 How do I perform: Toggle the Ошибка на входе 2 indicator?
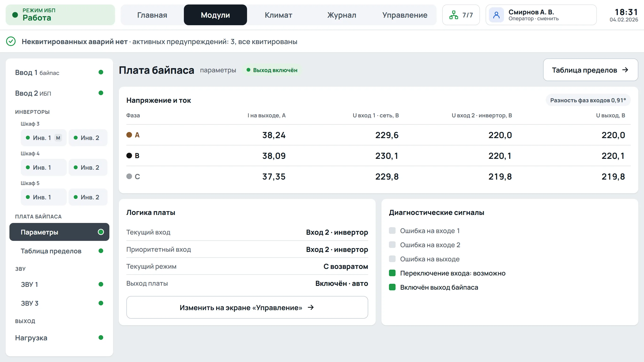click(392, 245)
